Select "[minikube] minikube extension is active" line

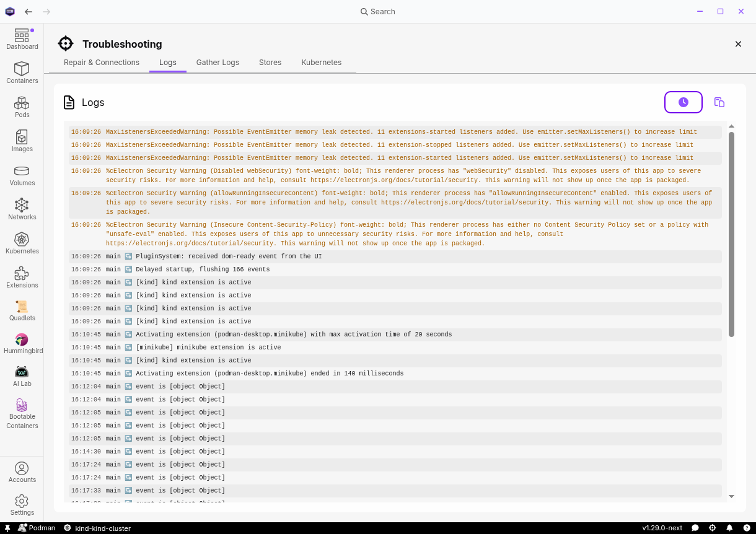click(x=395, y=348)
